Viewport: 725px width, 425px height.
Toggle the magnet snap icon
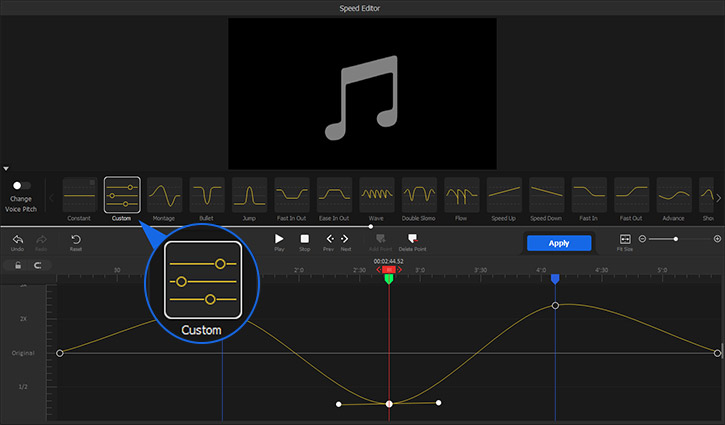click(x=38, y=265)
